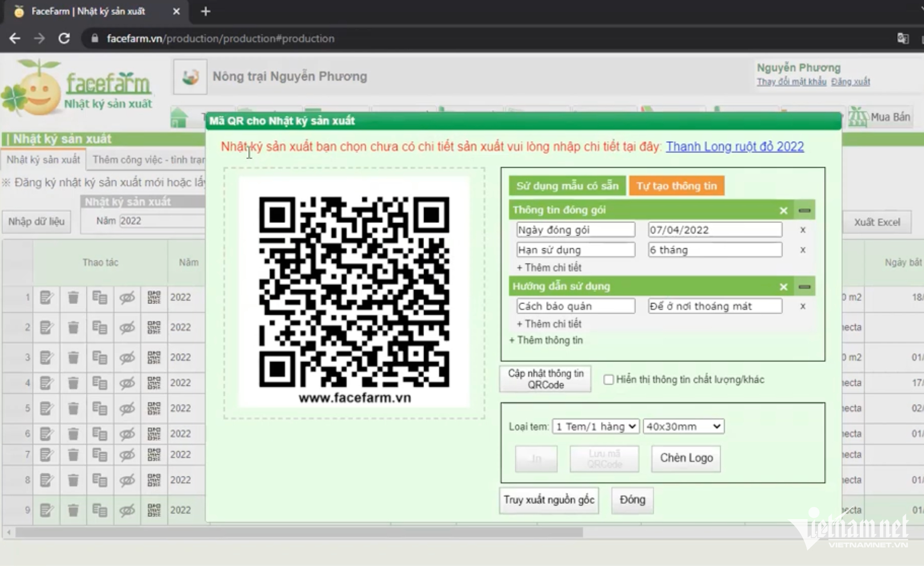This screenshot has height=566, width=924.
Task: Click the horizontal scrollbar under the table
Action: coord(298,533)
